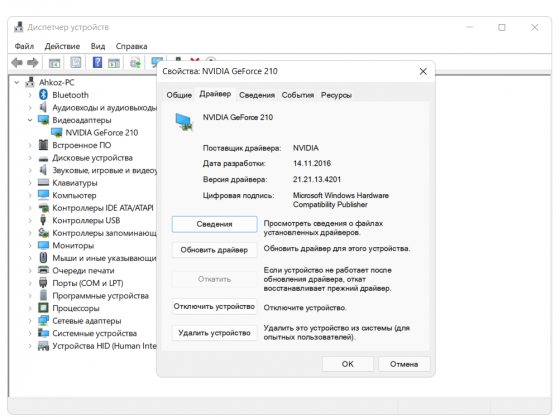Click the Аудиовходы и аудиовыходы speaker icon
560x417 pixels.
[x=43, y=107]
